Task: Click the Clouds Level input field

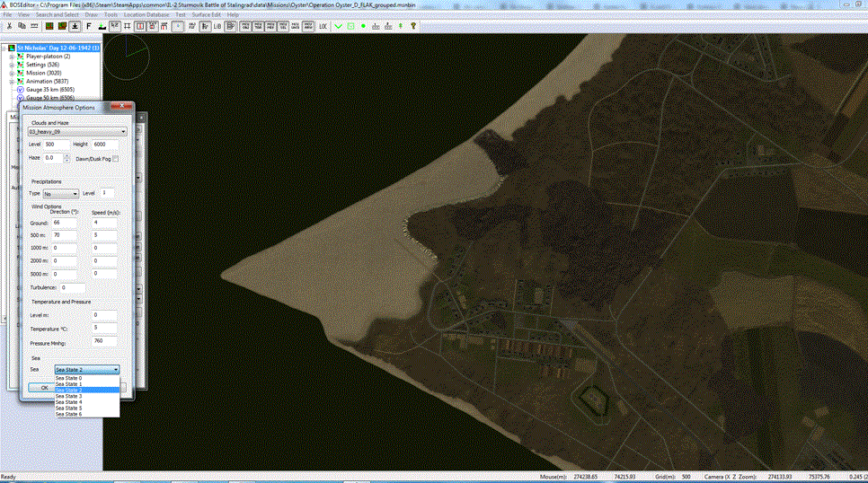Action: pyautogui.click(x=57, y=145)
